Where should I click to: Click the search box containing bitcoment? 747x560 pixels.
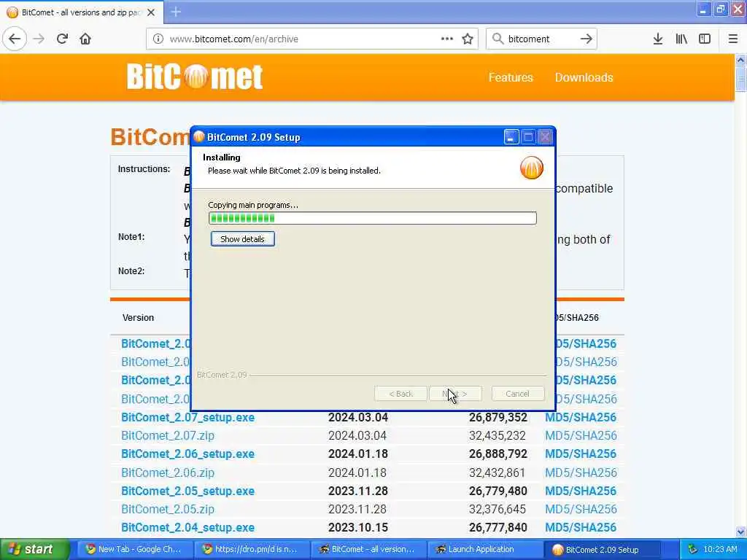[x=541, y=39]
